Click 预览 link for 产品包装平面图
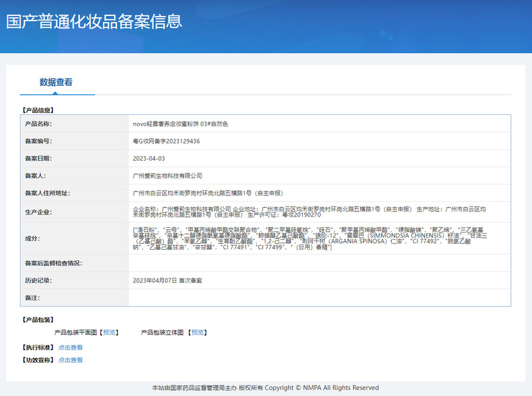The width and height of the screenshot is (532, 396). pos(109,332)
